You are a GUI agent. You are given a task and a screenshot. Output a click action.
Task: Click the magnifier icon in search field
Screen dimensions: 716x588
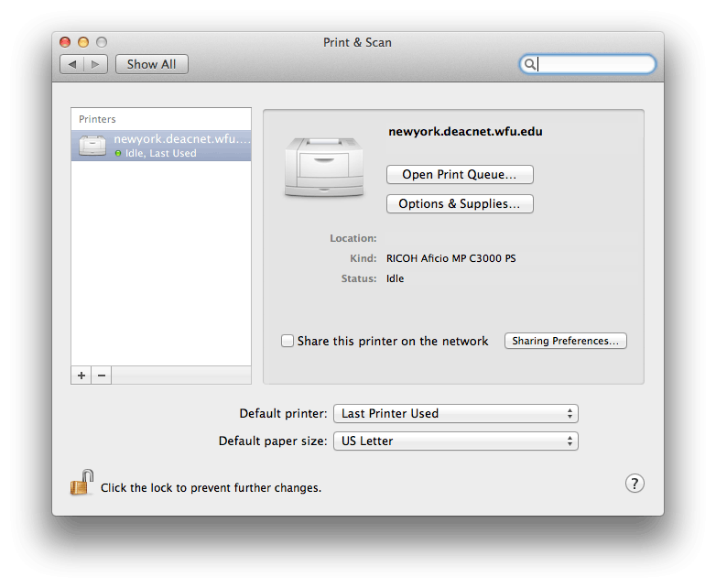coord(530,64)
